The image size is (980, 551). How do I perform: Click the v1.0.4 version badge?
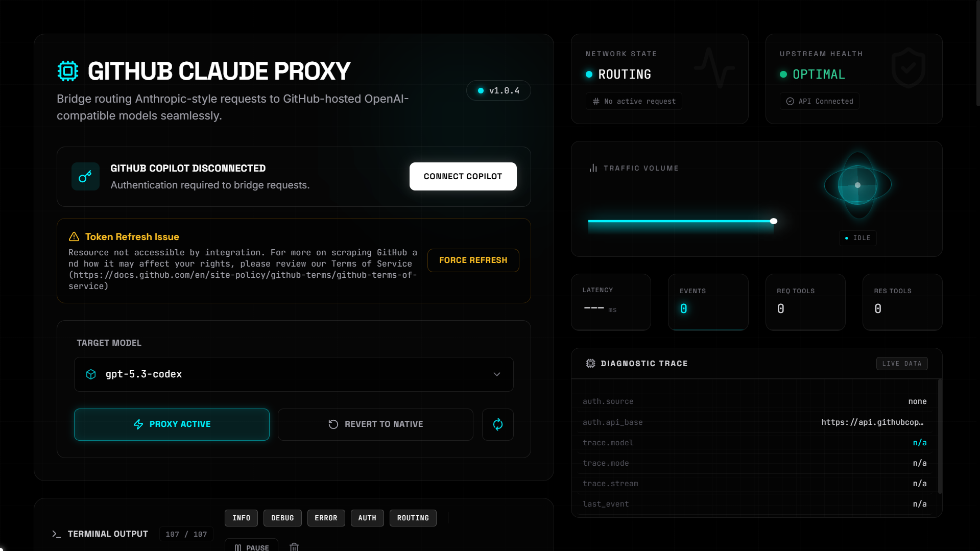point(498,90)
